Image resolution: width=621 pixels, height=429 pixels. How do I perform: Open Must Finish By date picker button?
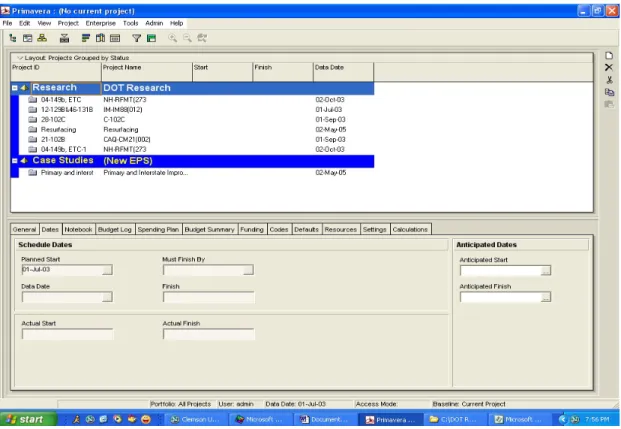click(x=248, y=270)
